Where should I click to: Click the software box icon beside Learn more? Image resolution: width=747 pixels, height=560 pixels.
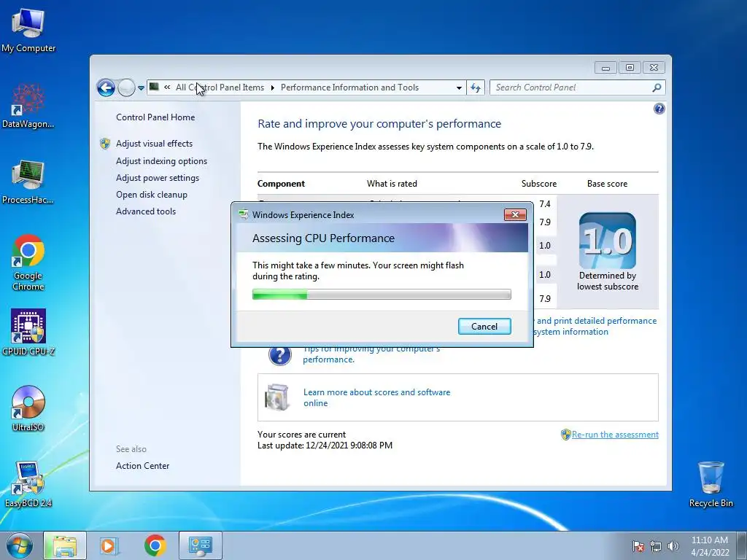pyautogui.click(x=276, y=397)
